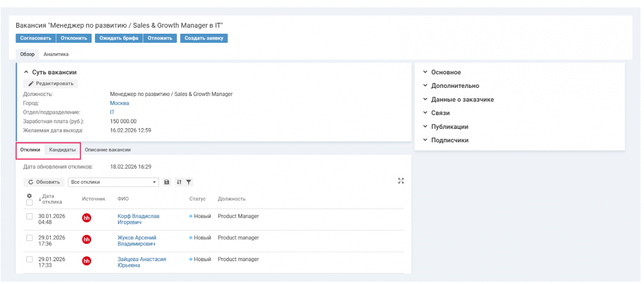Expand responses table to fullscreen
Screen dimensions: 644x284
(400, 181)
